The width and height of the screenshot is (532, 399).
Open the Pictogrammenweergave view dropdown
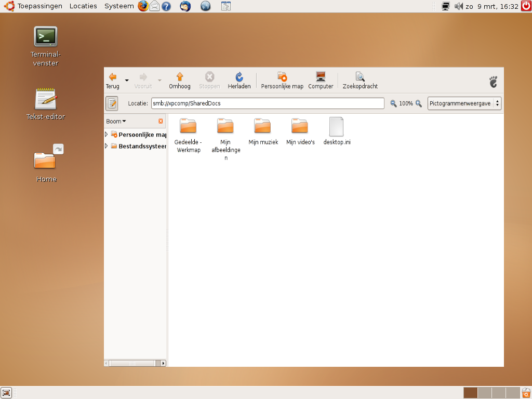click(464, 103)
